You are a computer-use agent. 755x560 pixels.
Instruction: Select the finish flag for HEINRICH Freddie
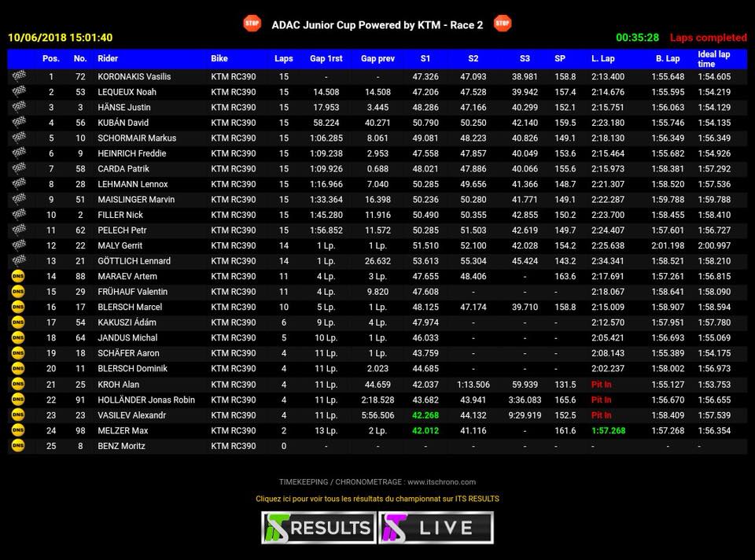19,153
